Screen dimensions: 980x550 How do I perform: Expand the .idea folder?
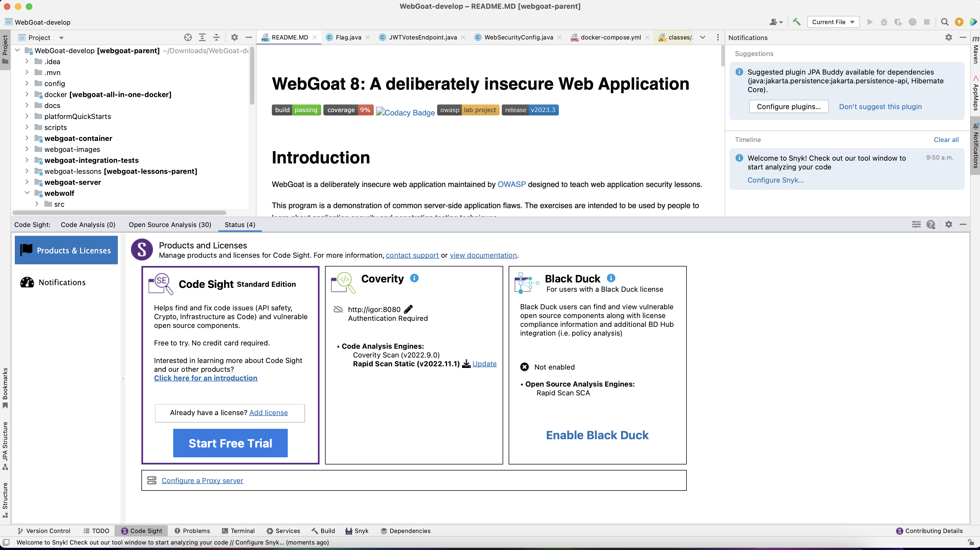click(x=27, y=61)
